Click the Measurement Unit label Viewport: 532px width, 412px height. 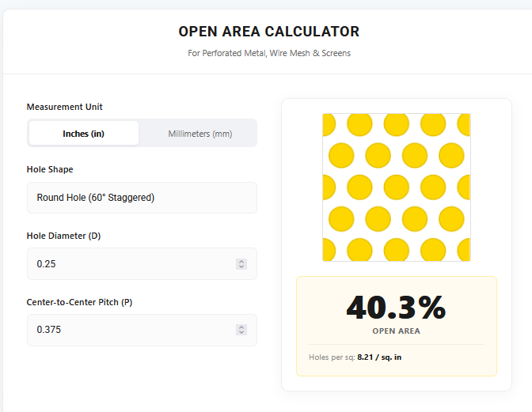(64, 107)
